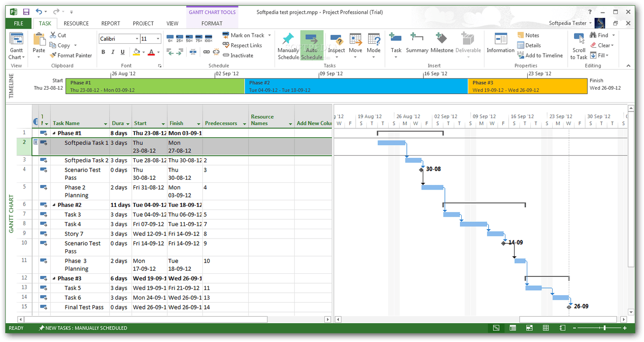644x342 pixels.
Task: Zoom in using the status bar slider
Action: coord(624,328)
